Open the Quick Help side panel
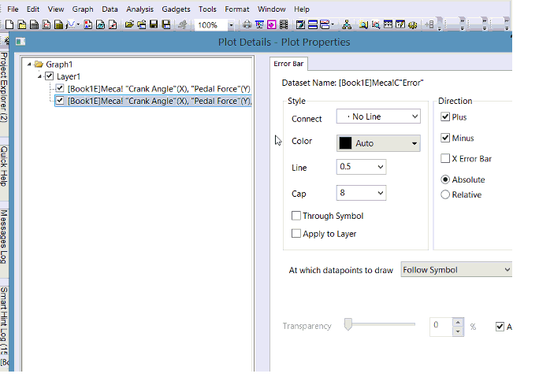This screenshot has height=392, width=539. 4,166
